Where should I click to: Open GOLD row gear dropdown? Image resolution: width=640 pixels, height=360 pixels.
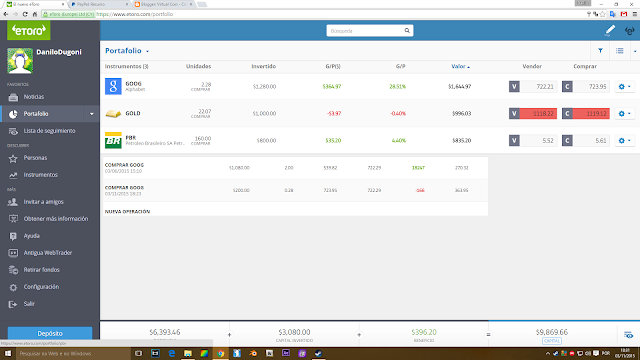624,113
